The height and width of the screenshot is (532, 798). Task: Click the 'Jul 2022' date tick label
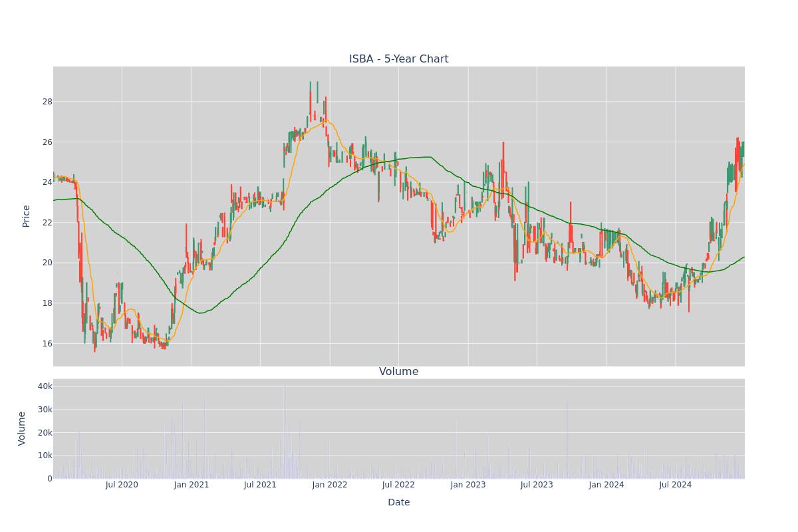point(398,485)
